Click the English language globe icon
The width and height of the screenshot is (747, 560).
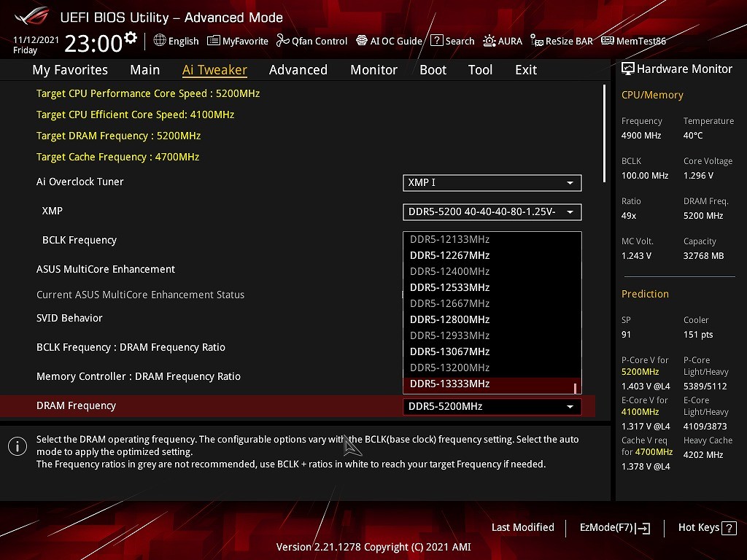[x=160, y=42]
